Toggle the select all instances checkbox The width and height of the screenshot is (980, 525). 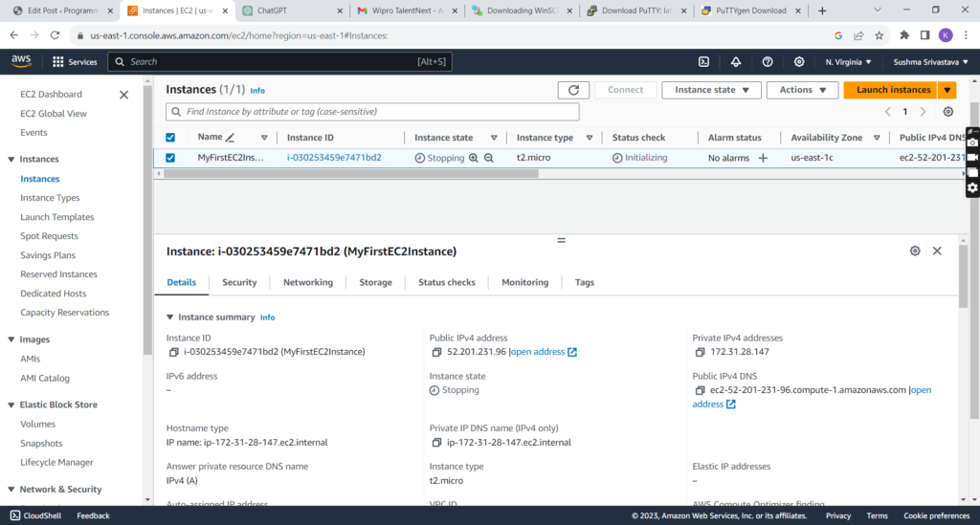[170, 138]
